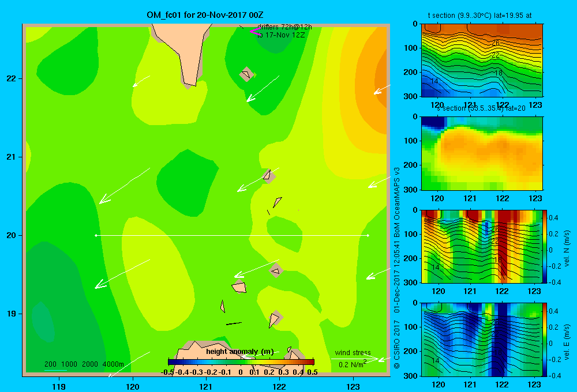Click longitude label 123 on the main map

[353, 386]
